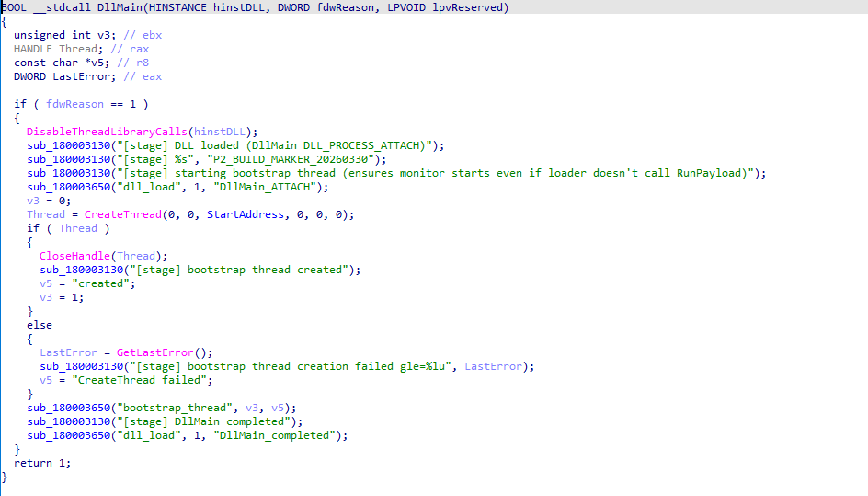Select the hinstDLL parameter in the signature

point(239,7)
